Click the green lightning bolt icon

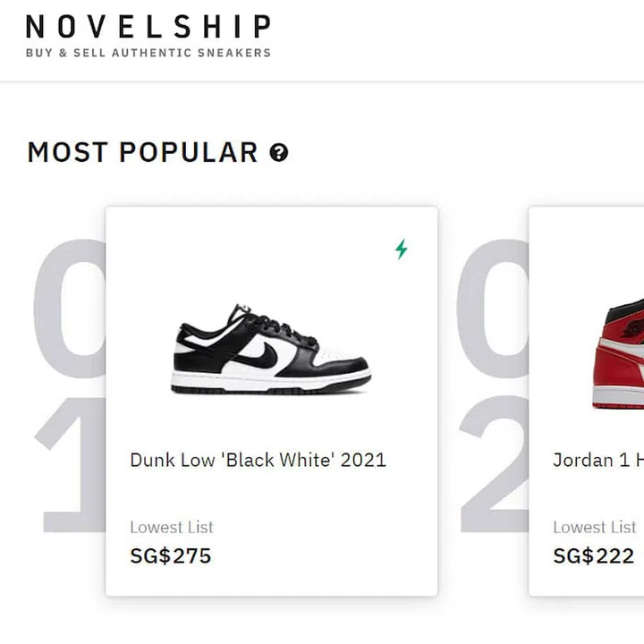[x=402, y=250]
